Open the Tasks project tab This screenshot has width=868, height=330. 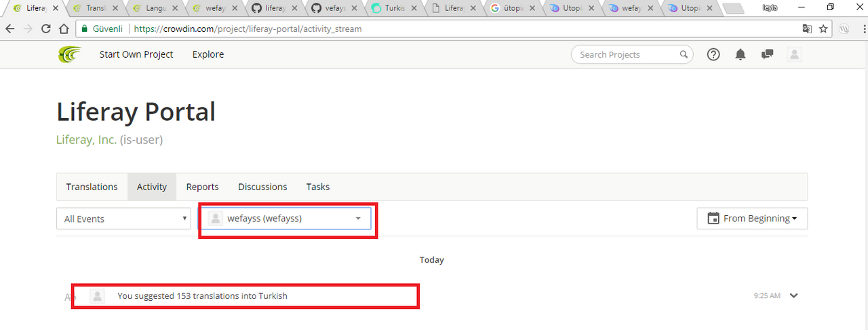click(x=318, y=187)
